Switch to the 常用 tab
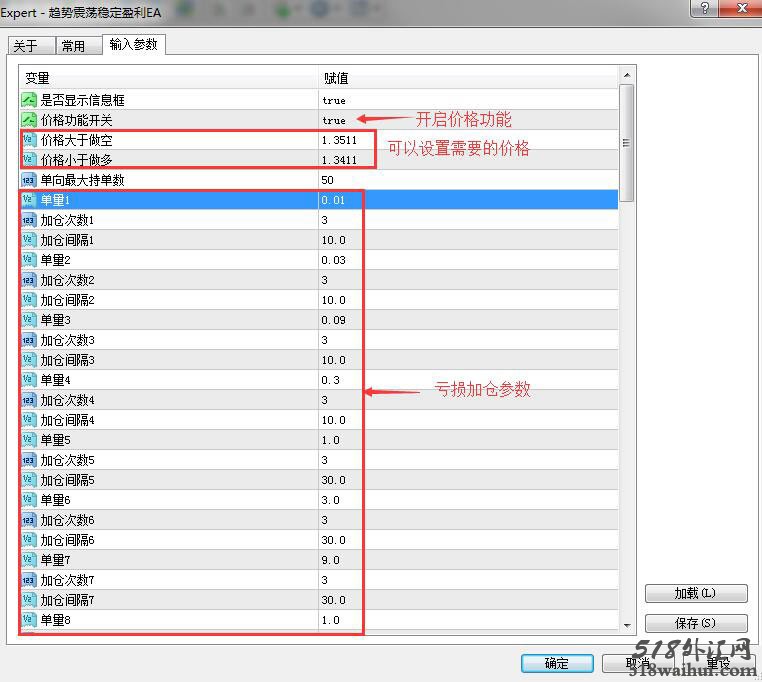 click(79, 46)
